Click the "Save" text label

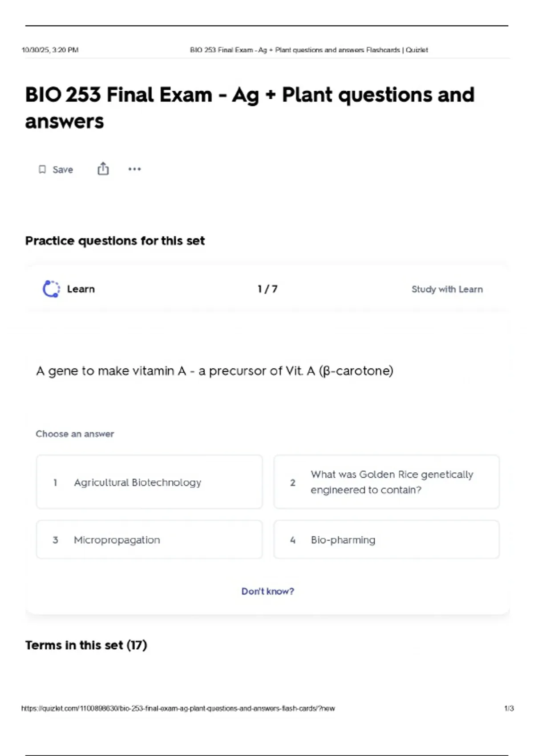click(x=63, y=169)
